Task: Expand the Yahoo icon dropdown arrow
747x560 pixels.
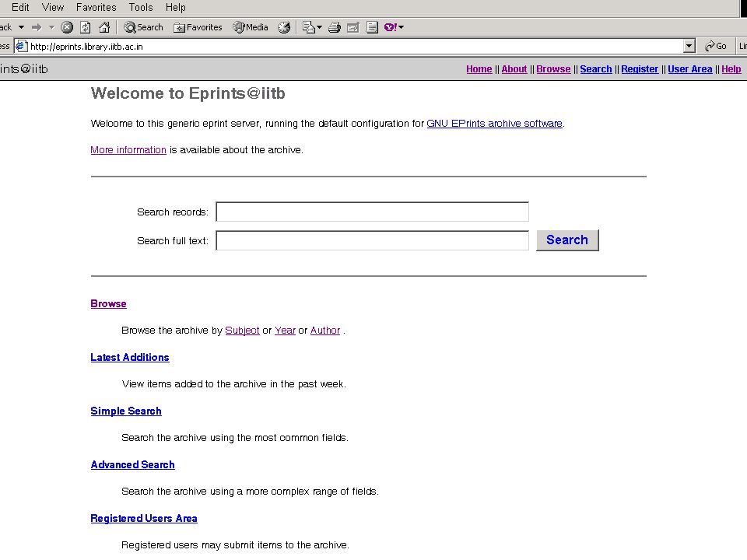Action: (402, 28)
